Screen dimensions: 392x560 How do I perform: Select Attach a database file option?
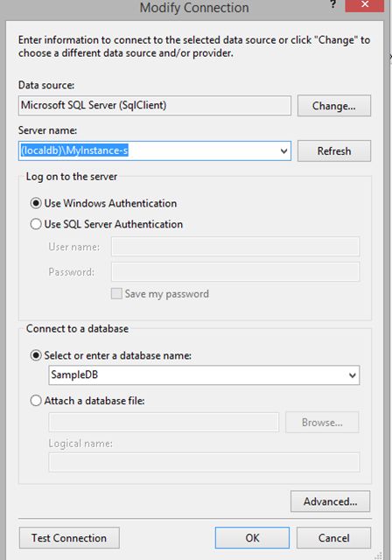[36, 401]
